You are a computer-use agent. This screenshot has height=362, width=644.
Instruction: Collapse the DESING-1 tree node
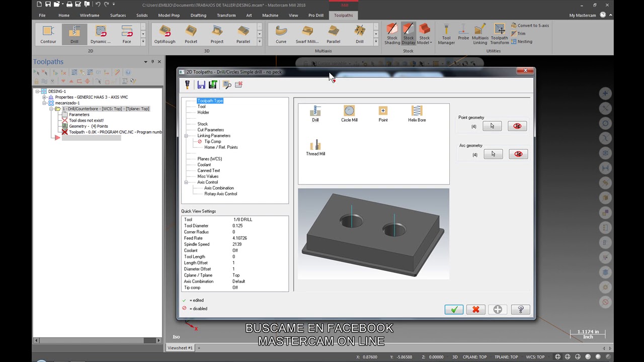pos(37,92)
